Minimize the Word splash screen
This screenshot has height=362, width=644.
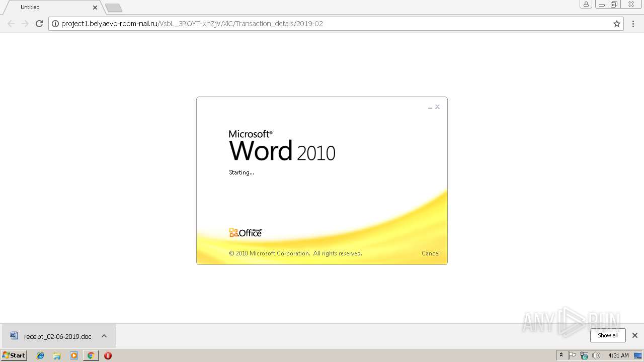click(430, 107)
